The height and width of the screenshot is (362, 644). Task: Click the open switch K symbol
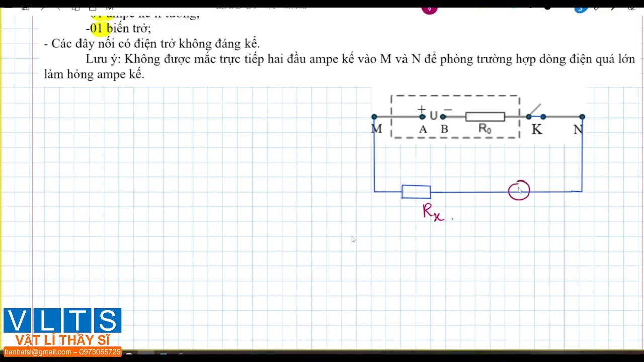click(x=535, y=112)
